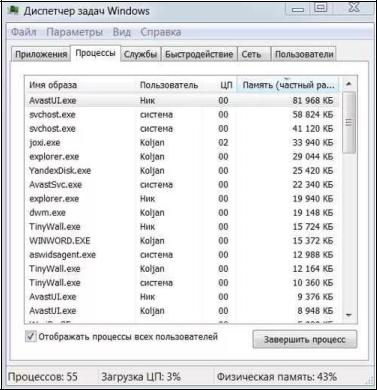Screen dimensions: 377x390
Task: Select explorer.exe row using 19 940 КБ
Action: (x=183, y=199)
